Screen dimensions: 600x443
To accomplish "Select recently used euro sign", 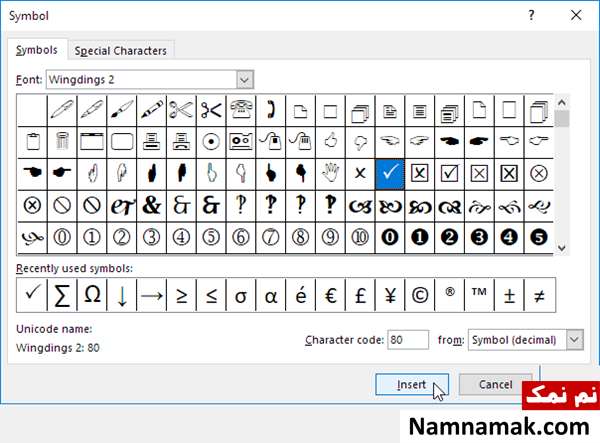I will (x=330, y=295).
